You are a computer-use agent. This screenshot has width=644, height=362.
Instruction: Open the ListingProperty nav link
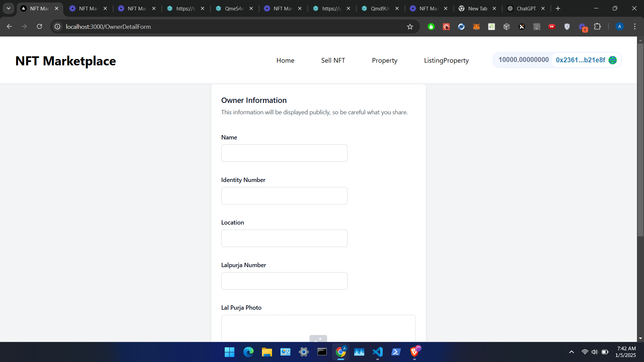446,60
